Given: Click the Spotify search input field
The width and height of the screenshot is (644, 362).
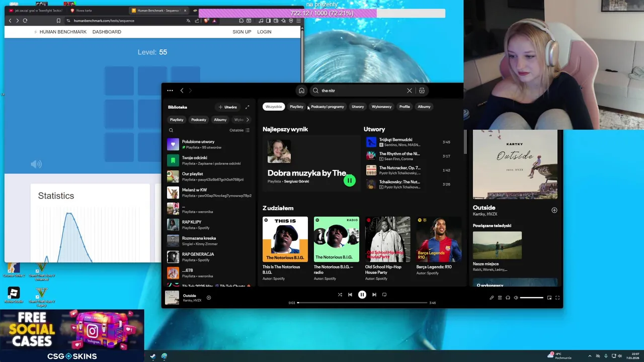Looking at the screenshot, I should pyautogui.click(x=360, y=90).
